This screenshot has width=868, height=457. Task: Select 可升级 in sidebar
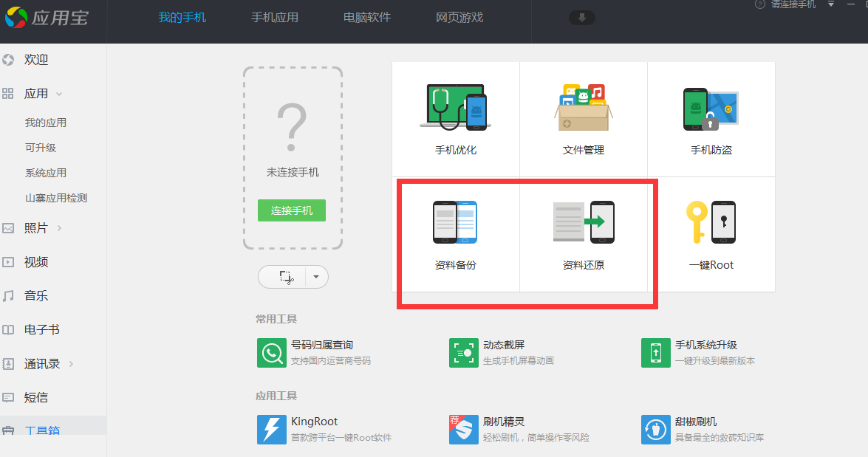tap(41, 148)
